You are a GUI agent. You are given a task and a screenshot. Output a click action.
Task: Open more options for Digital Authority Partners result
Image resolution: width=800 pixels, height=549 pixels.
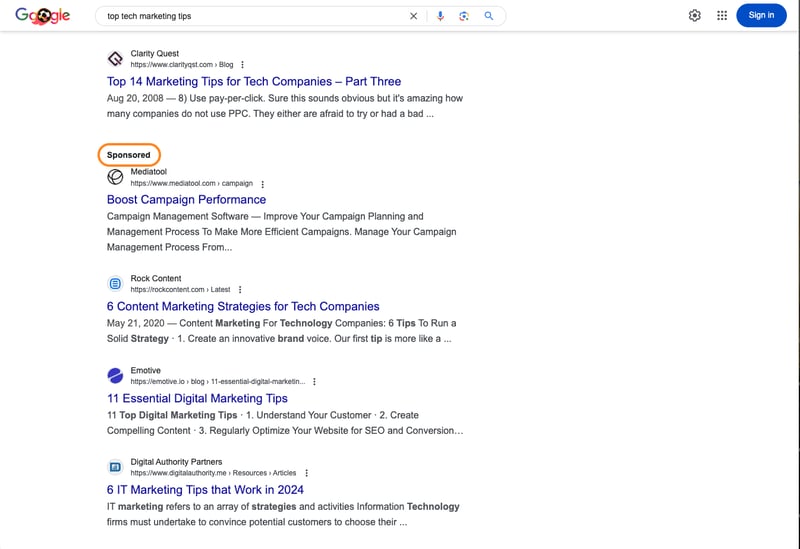306,473
